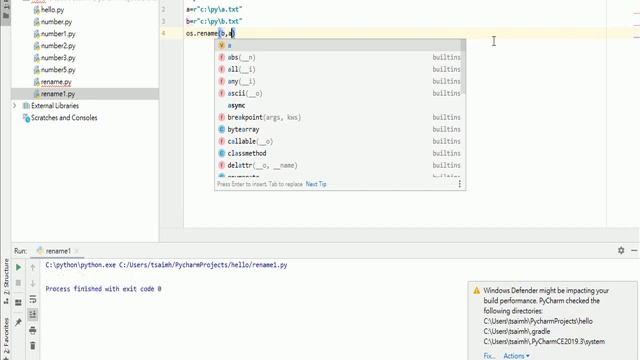Select Scratches and Consoles item
This screenshot has width=640, height=360.
64,118
